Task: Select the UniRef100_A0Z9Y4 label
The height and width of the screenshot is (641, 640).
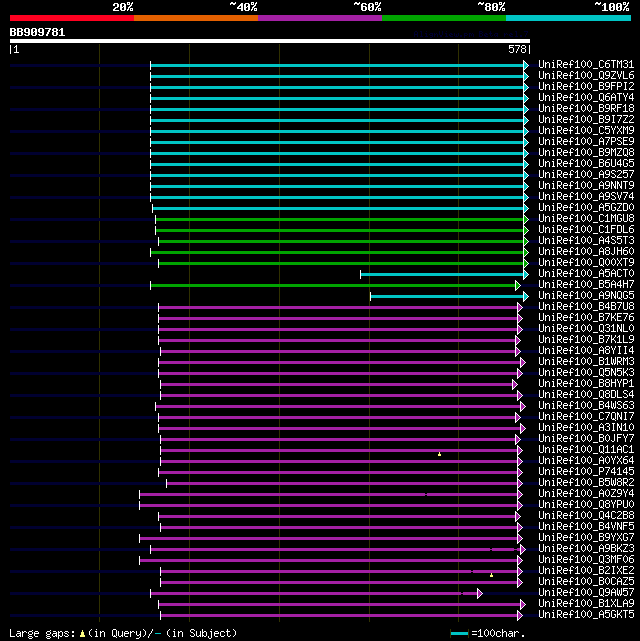Action: tap(586, 494)
